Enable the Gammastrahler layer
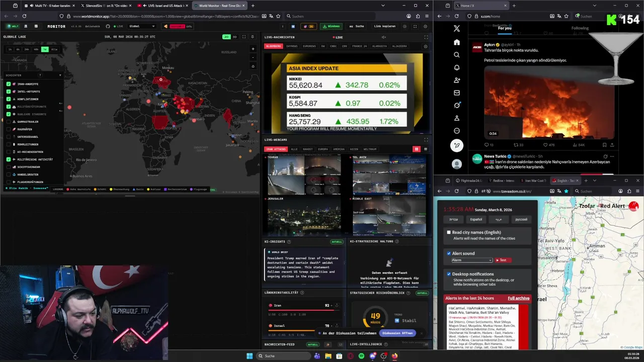 coord(9,122)
